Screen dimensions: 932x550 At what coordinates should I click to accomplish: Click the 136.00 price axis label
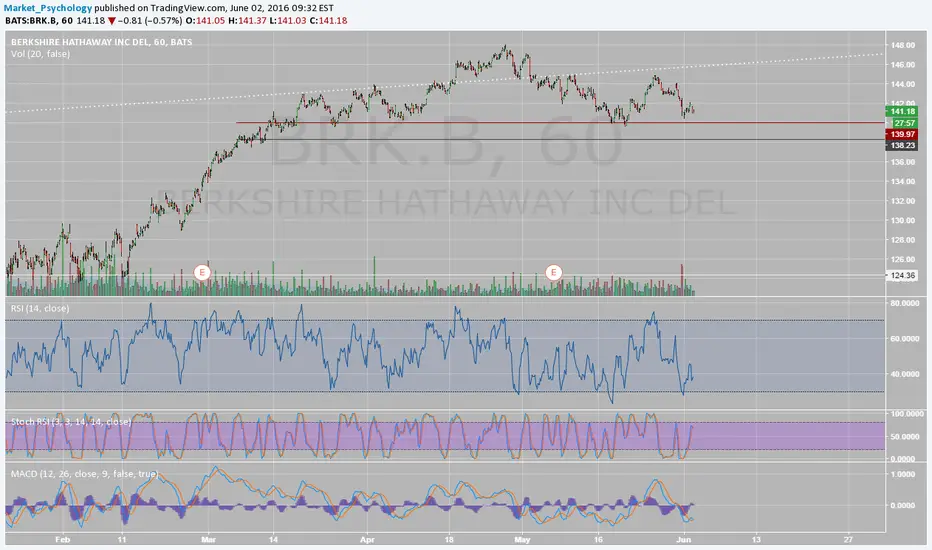902,162
